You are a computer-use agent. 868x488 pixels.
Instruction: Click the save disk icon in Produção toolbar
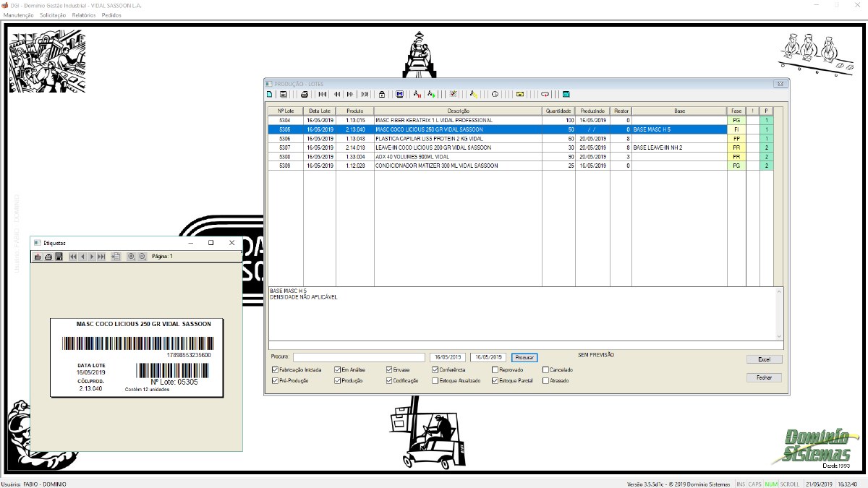pos(284,94)
